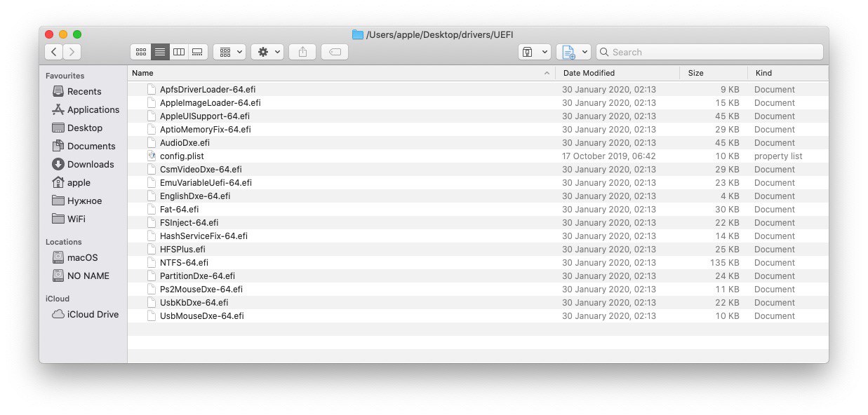This screenshot has height=415, width=868.
Task: Select the EmuVariableUefi-64.efi file icon
Action: click(151, 183)
